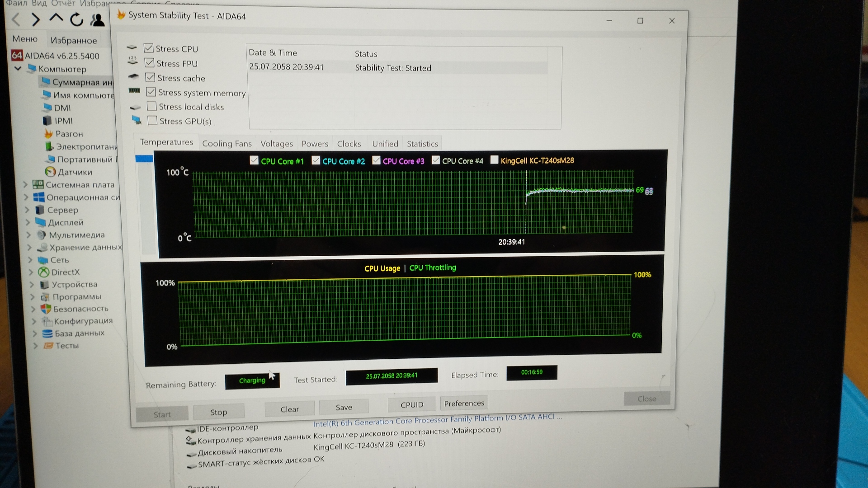868x488 pixels.
Task: Toggle KingCell KC-T240sM28 temperature checkbox
Action: pos(494,160)
